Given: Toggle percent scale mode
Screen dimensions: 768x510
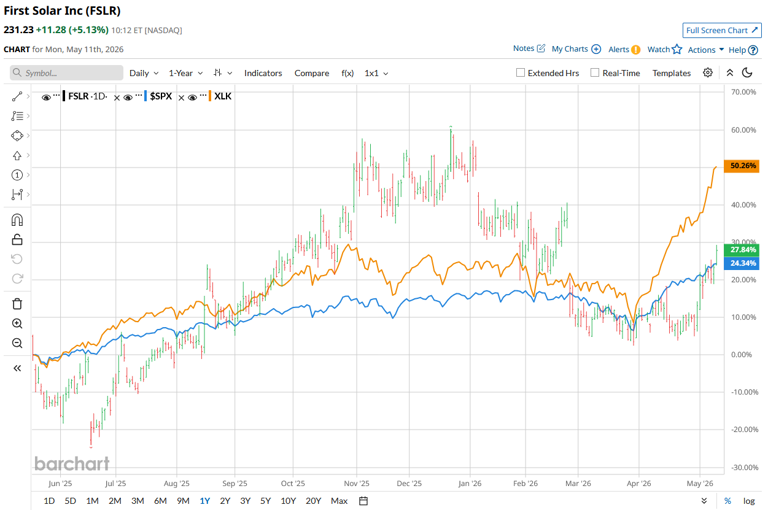Looking at the screenshot, I should (727, 501).
